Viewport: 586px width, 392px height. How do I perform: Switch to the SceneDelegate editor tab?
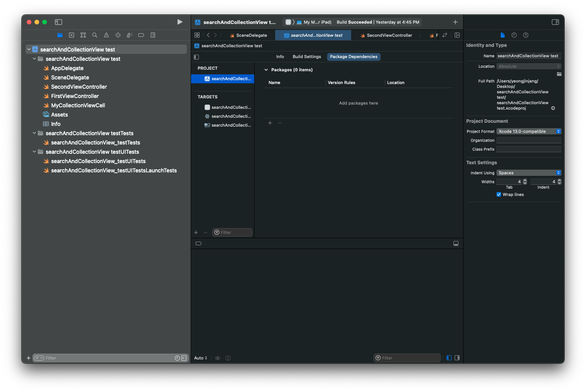tap(248, 35)
